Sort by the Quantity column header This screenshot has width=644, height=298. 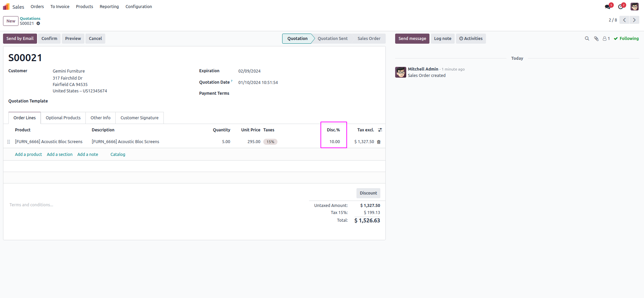pos(222,130)
